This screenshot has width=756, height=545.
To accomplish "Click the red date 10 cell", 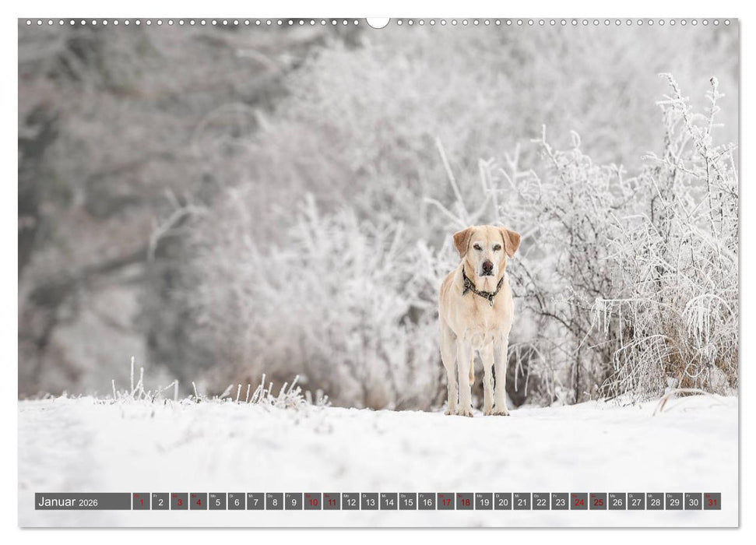I will click(311, 502).
